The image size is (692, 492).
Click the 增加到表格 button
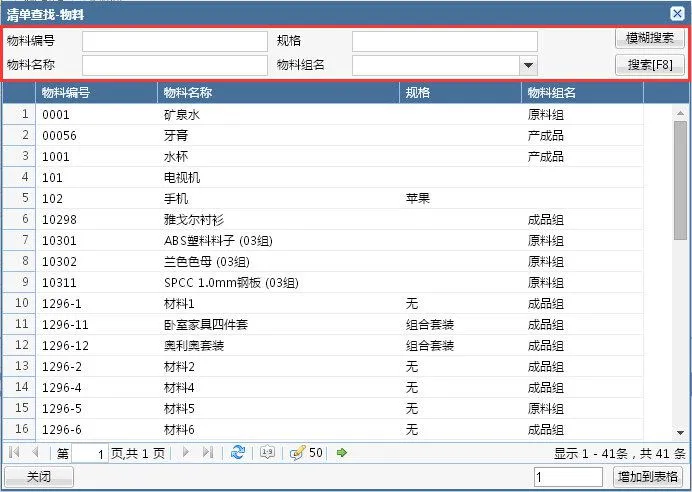(x=647, y=477)
